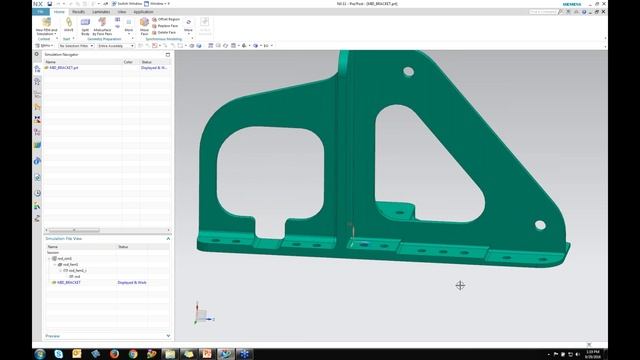The height and width of the screenshot is (360, 640).
Task: Click the Switch Window button
Action: pyautogui.click(x=127, y=4)
